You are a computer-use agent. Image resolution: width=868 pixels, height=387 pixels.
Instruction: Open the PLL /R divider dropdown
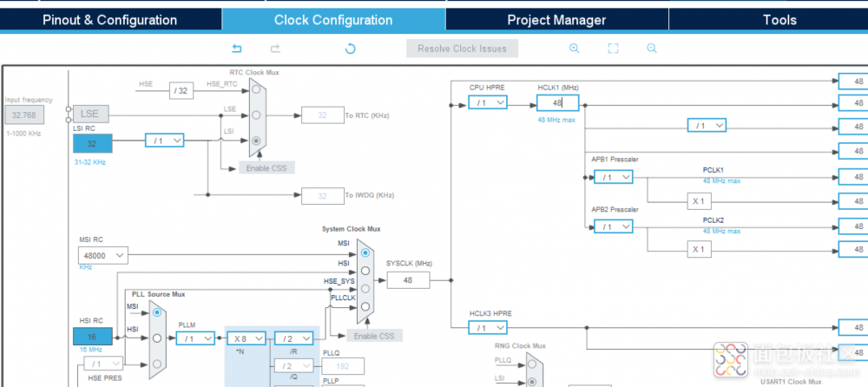coord(293,338)
